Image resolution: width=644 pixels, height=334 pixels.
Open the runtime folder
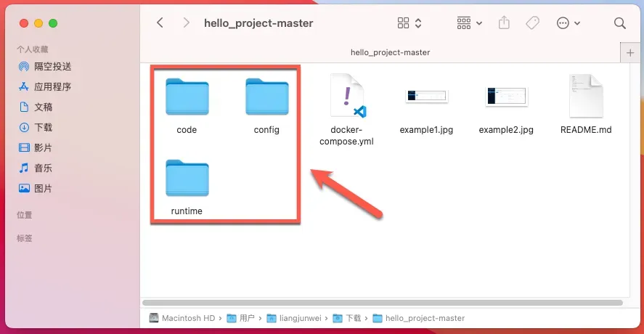[x=187, y=179]
